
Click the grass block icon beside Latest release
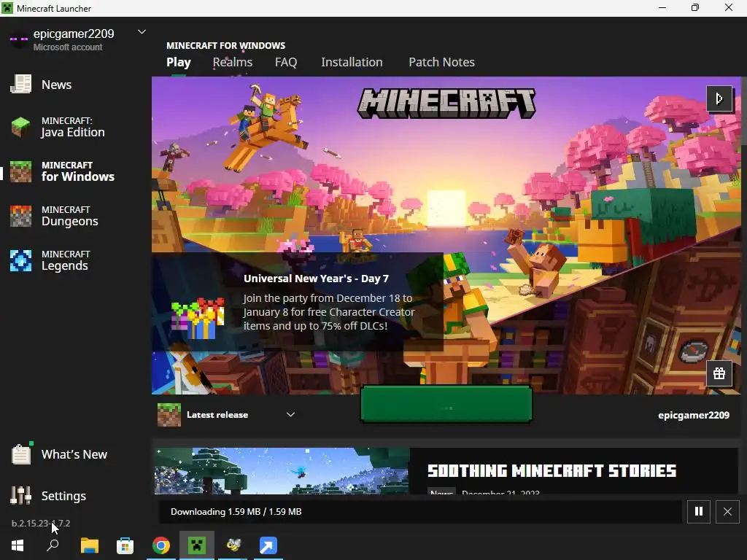(169, 415)
